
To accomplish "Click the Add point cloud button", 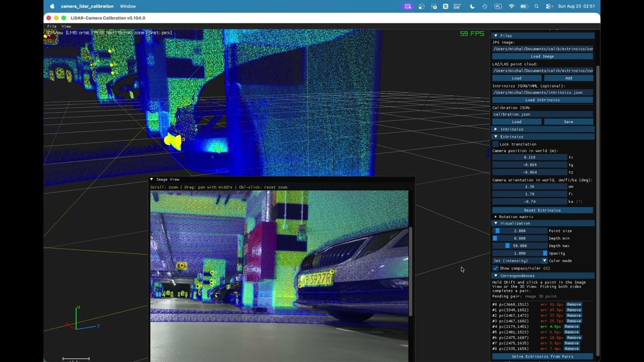I will (569, 78).
